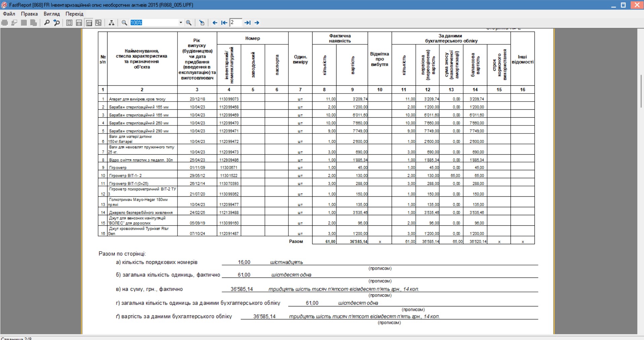Screen dimensions: 644x340
Task: Open the Файл menu
Action: [x=9, y=14]
